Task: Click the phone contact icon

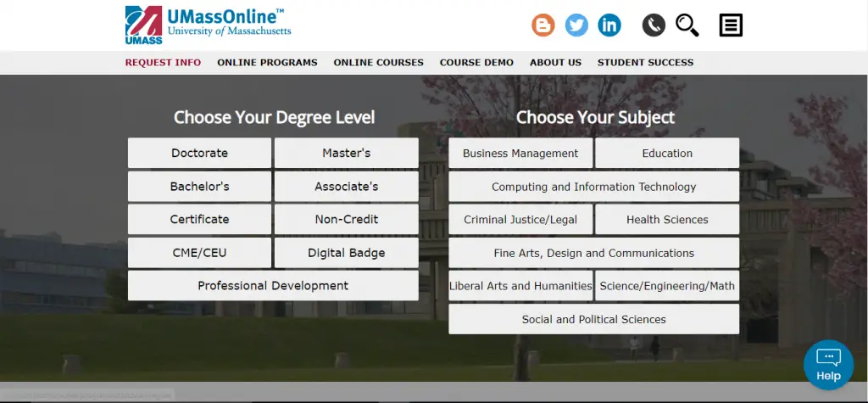Action: pos(654,25)
